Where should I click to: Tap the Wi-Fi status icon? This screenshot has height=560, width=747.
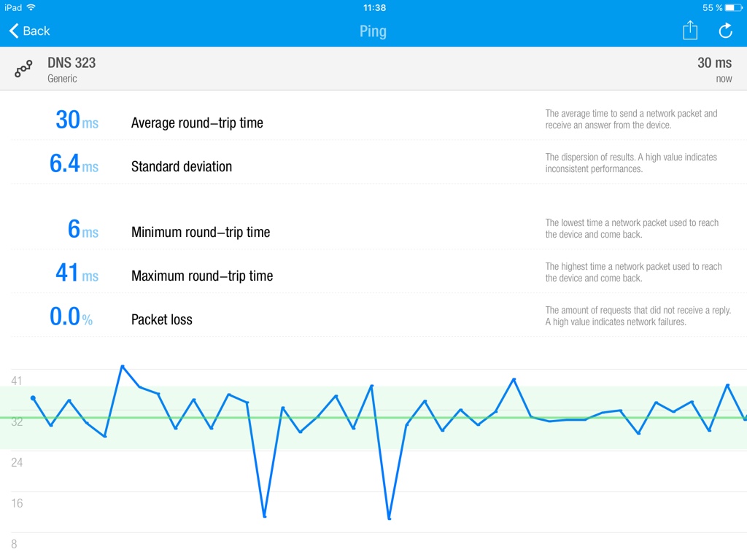[31, 7]
